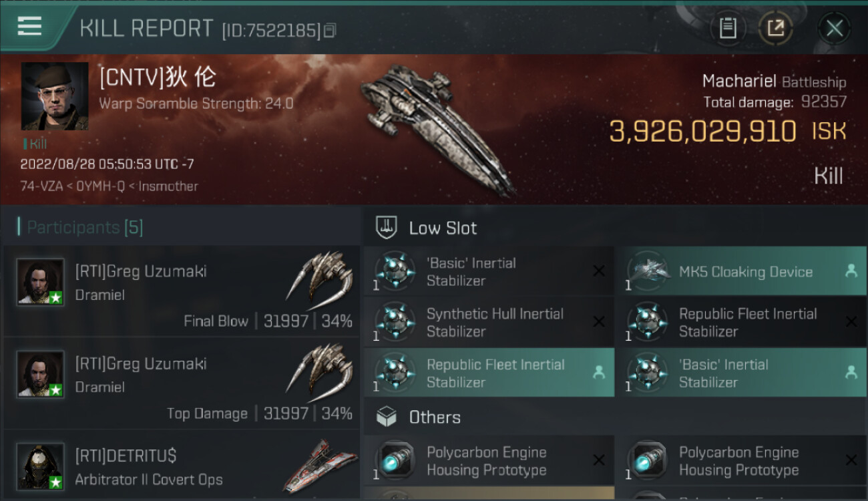Close the kill report window
Viewport: 868px width, 501px height.
point(834,29)
